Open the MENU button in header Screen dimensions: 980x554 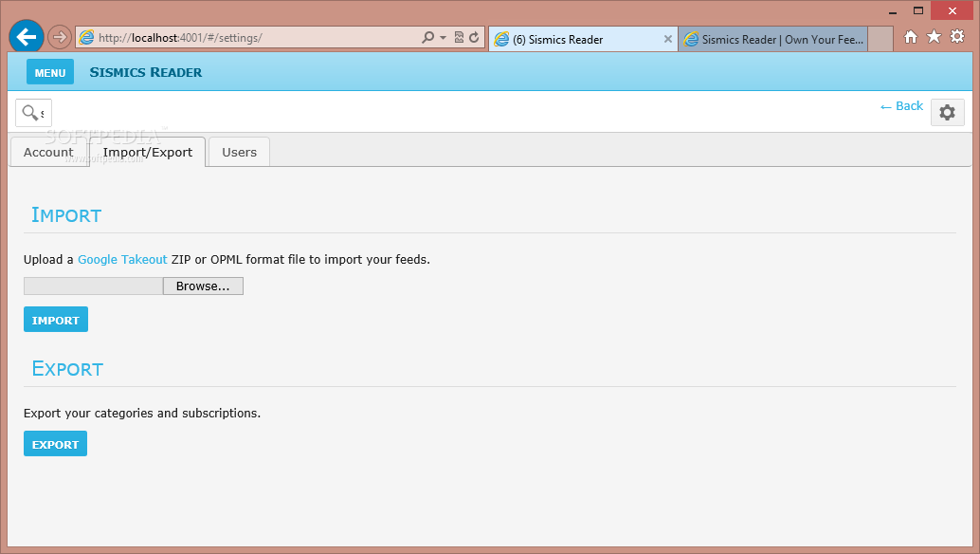click(x=50, y=72)
